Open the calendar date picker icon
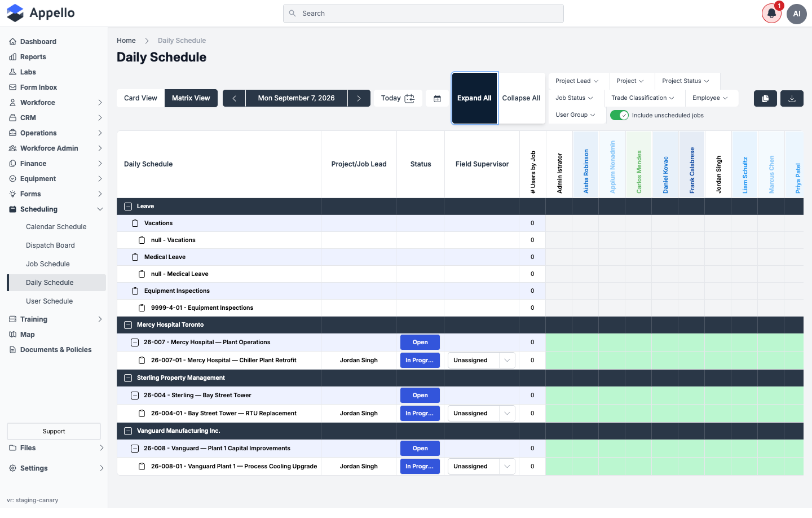812x518 pixels. coord(437,98)
